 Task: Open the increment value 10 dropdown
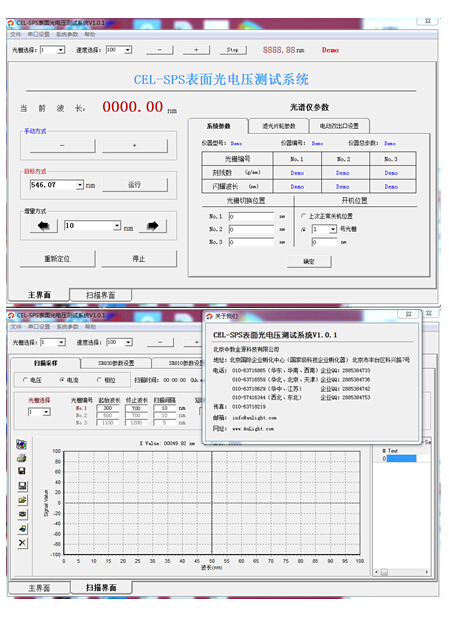(117, 225)
